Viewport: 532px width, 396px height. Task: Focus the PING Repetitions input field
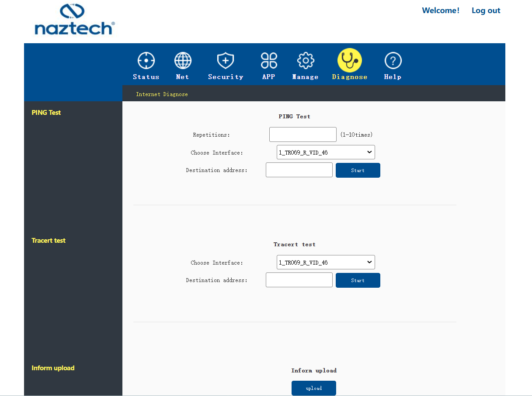pyautogui.click(x=303, y=134)
